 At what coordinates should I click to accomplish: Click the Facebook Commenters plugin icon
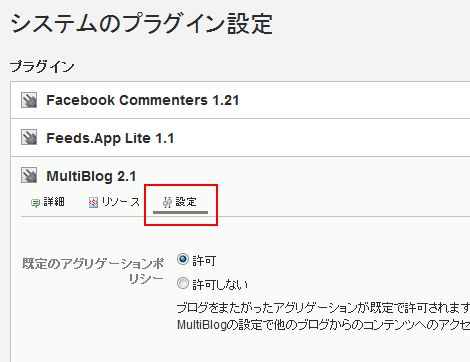pos(29,100)
